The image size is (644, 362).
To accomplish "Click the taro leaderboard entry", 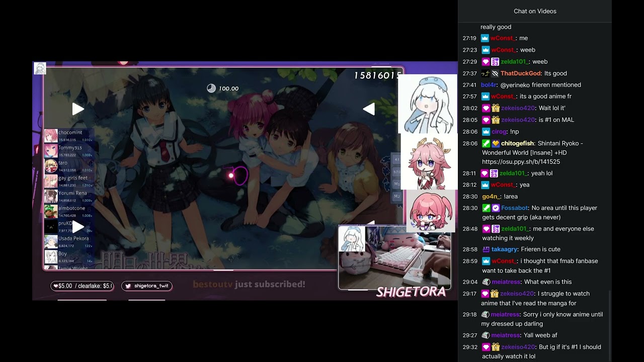I will [68, 166].
